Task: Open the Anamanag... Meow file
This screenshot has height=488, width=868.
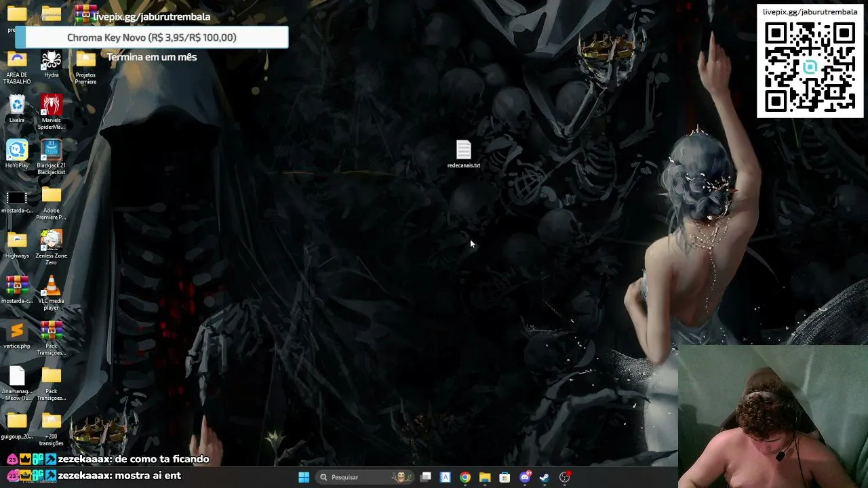Action: point(17,384)
